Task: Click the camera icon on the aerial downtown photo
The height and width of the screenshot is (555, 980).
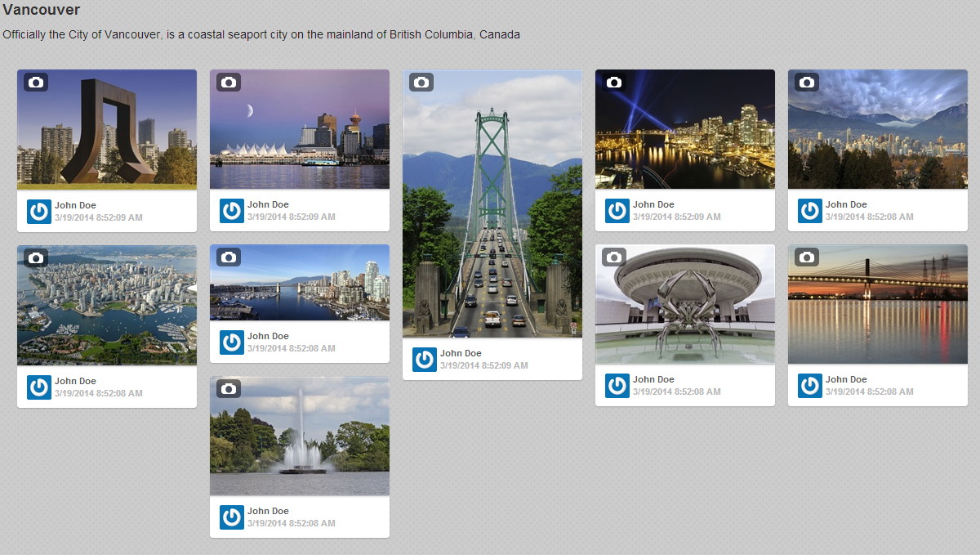Action: (x=36, y=257)
